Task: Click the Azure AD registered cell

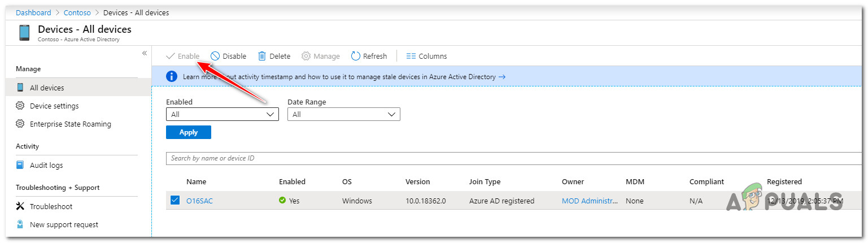Action: [502, 201]
